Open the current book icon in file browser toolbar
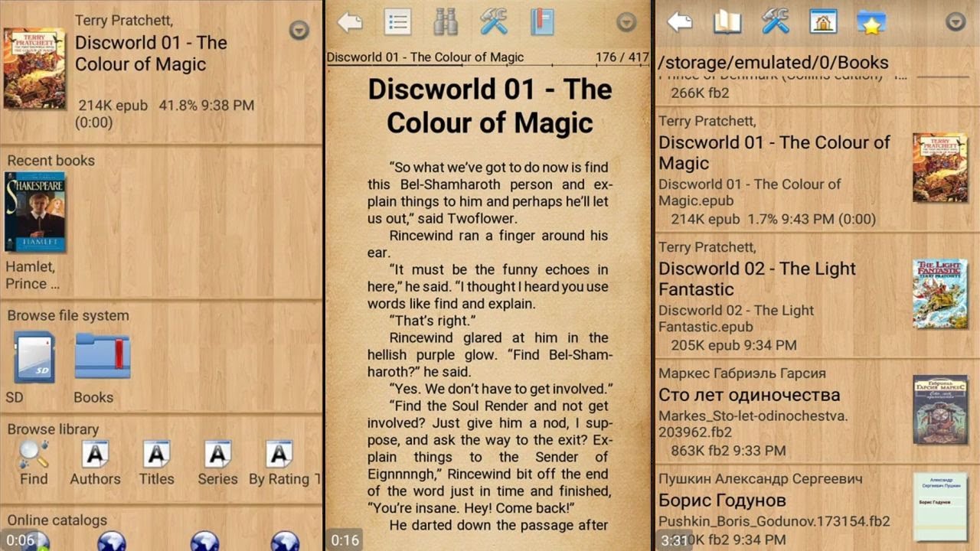 coord(727,22)
